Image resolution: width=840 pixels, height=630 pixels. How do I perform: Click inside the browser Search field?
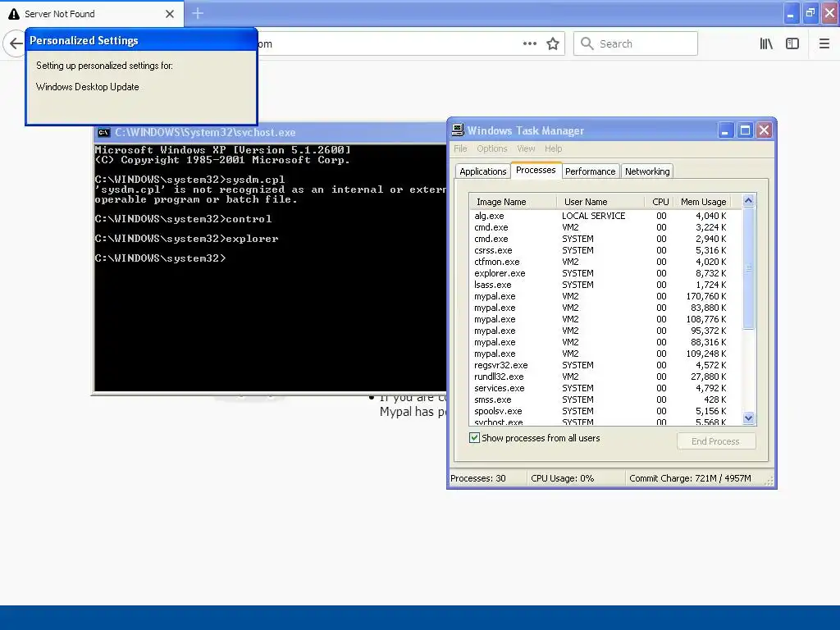click(636, 43)
